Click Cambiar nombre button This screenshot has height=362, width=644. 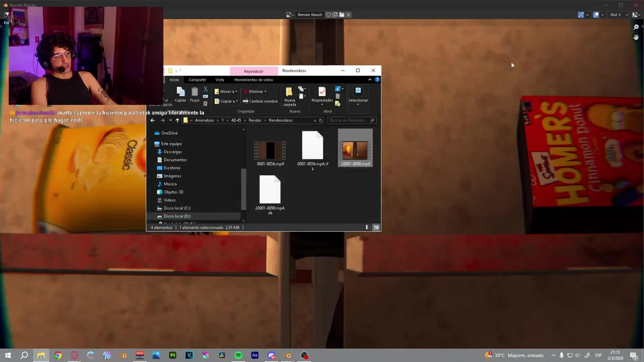coord(260,101)
